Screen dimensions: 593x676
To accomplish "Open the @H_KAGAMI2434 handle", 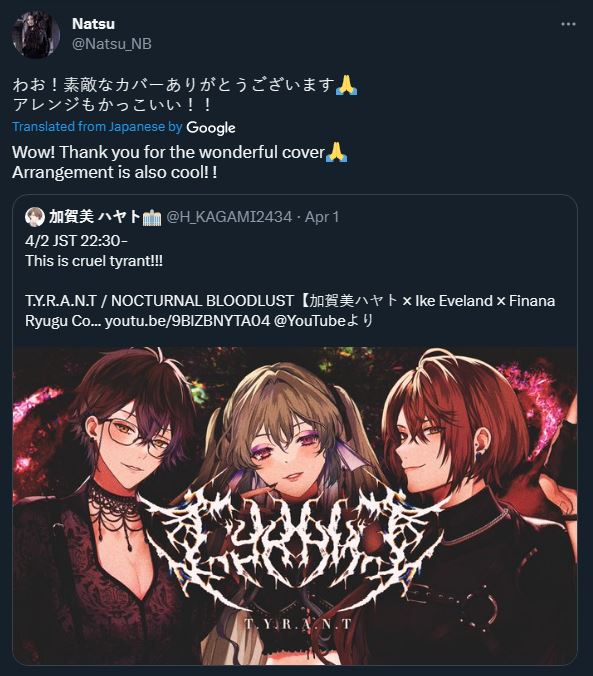I will [x=229, y=217].
